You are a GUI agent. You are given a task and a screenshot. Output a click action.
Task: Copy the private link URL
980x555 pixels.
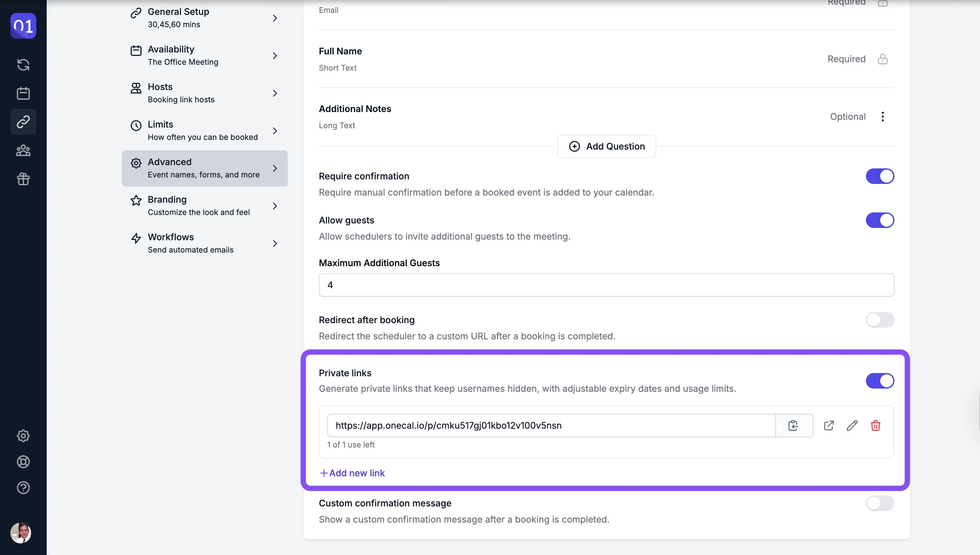[794, 425]
